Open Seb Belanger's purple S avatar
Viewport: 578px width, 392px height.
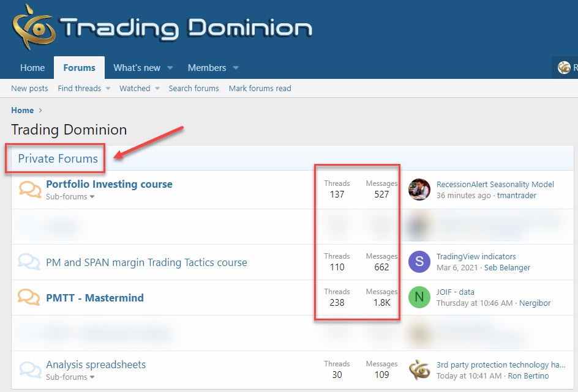pyautogui.click(x=419, y=262)
